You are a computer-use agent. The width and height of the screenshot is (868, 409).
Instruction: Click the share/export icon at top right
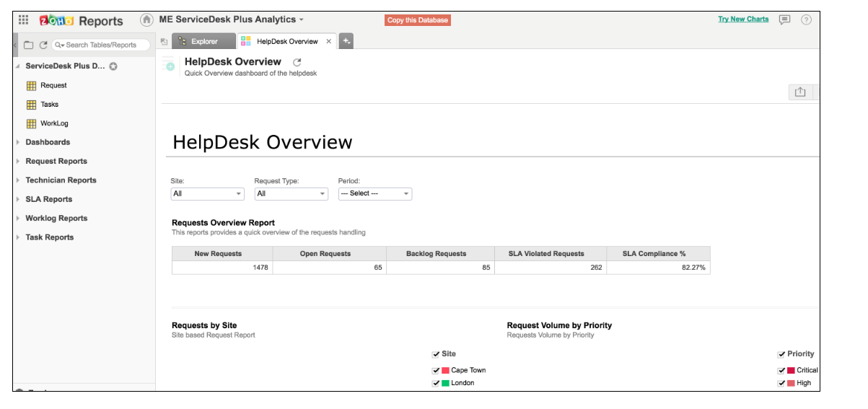pos(799,92)
